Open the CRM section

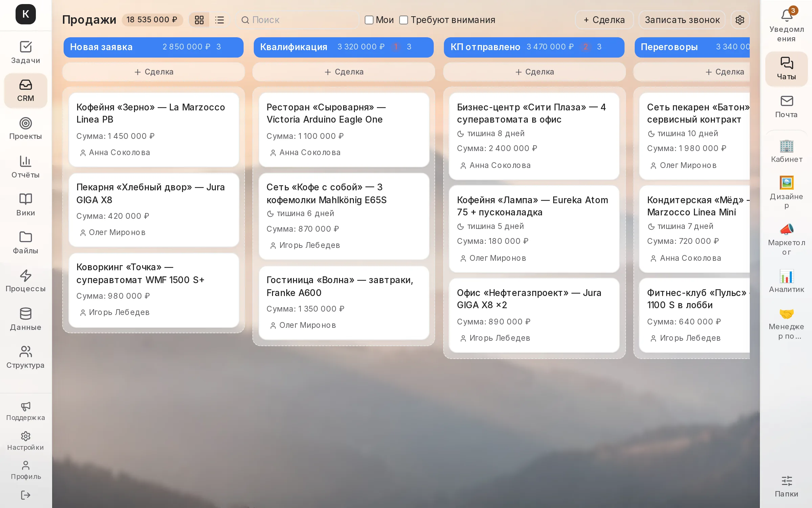point(26,90)
